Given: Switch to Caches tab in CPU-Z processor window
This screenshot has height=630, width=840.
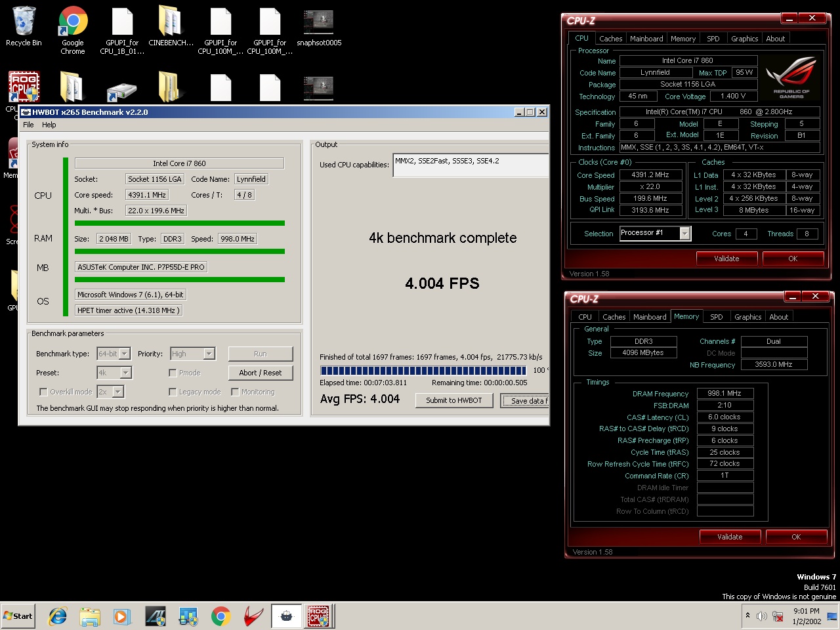Looking at the screenshot, I should (610, 39).
